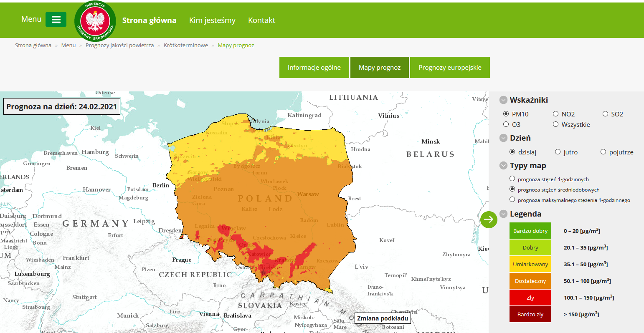The width and height of the screenshot is (644, 333).
Task: Select the Wszystkie indicators radio button
Action: [555, 124]
